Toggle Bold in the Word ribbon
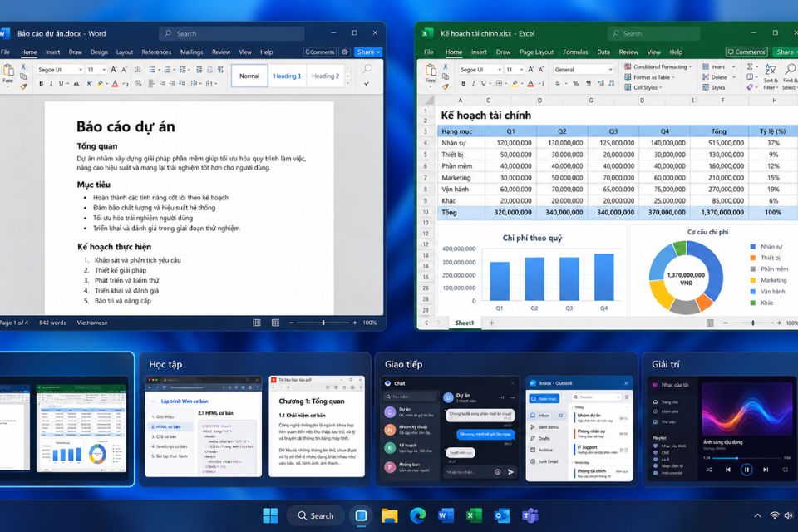798x532 pixels. pyautogui.click(x=42, y=83)
